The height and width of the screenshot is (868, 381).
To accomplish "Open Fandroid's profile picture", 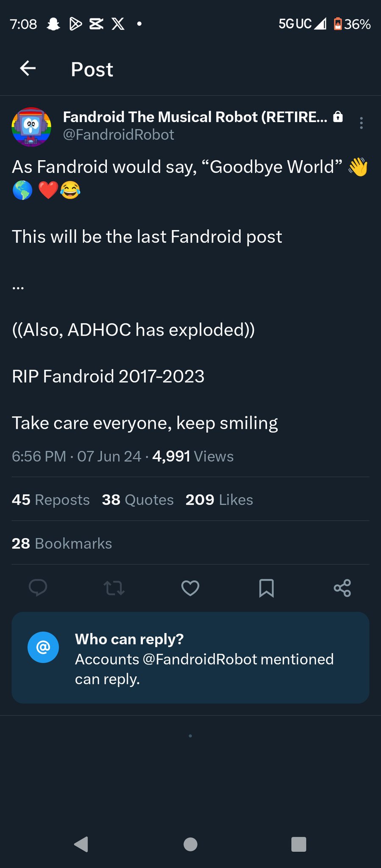I will point(31,127).
